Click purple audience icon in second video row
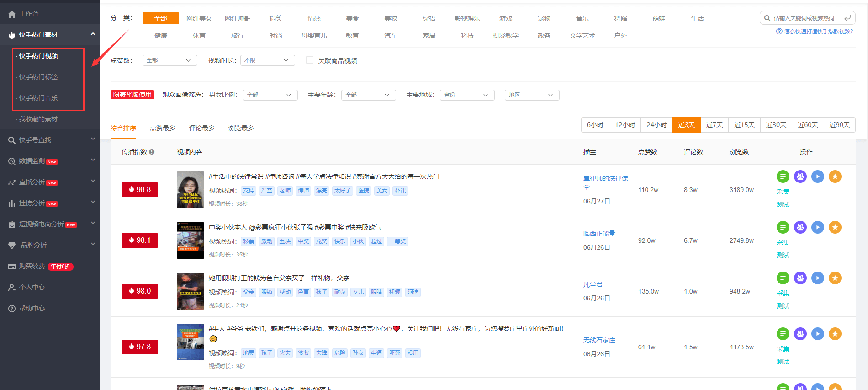 [800, 227]
